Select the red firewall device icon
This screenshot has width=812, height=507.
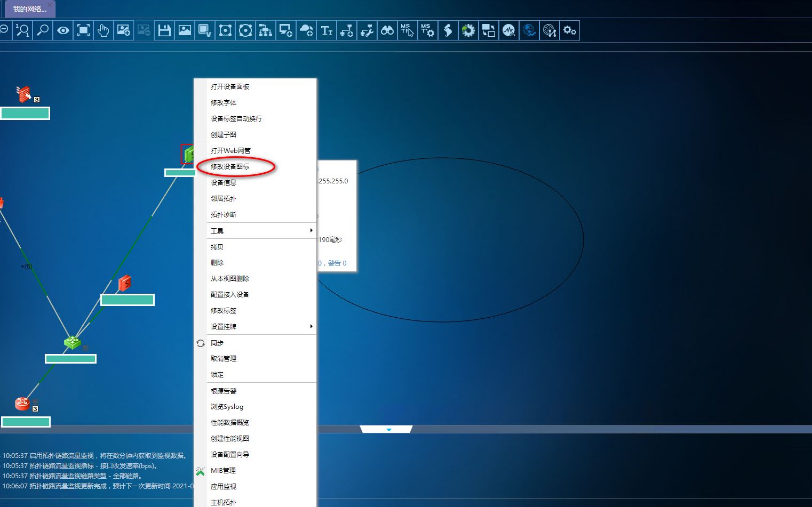coord(24,94)
